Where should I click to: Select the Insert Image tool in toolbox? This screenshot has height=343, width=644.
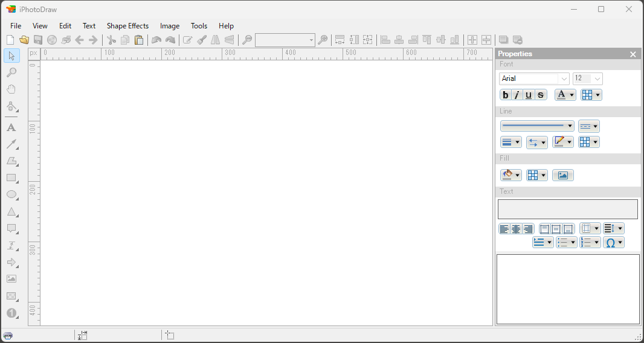pyautogui.click(x=11, y=279)
